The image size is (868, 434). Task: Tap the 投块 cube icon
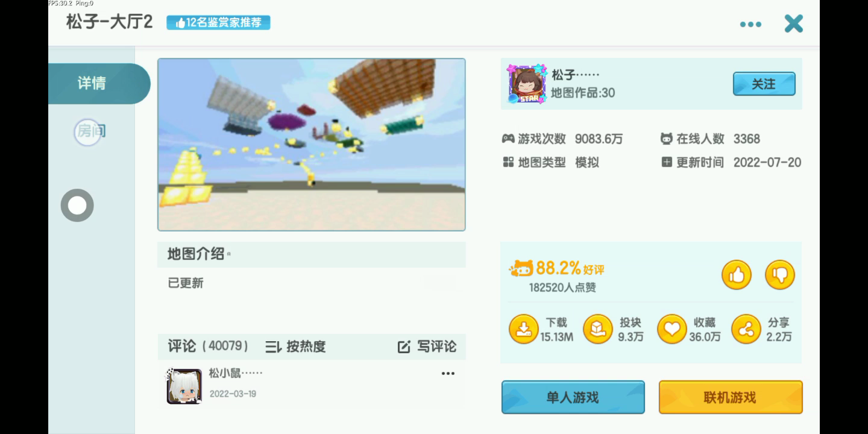tap(598, 329)
